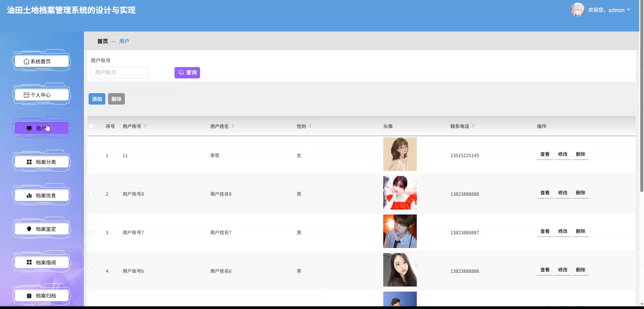Click 查看 for 用户账号8 row

pos(545,193)
